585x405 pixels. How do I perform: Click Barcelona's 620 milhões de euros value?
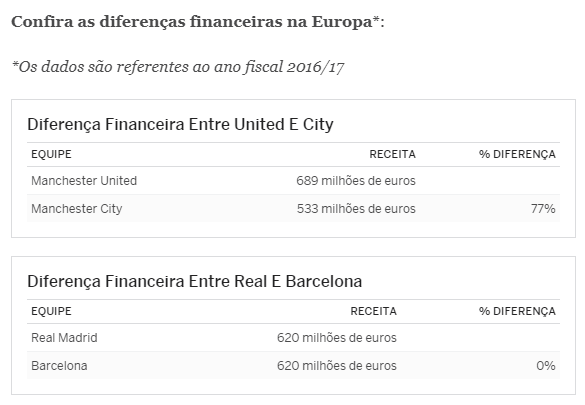click(337, 365)
